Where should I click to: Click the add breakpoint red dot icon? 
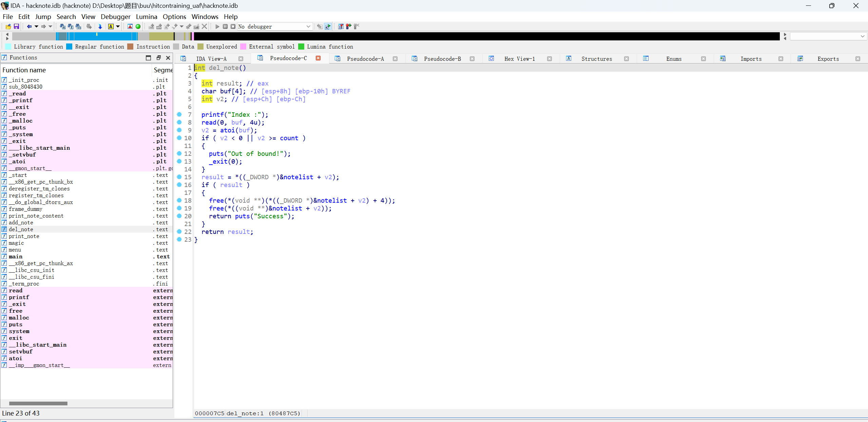pyautogui.click(x=349, y=26)
